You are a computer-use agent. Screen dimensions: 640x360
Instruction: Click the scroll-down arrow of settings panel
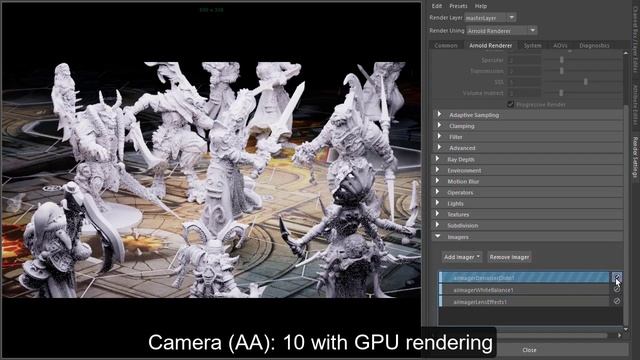point(626,329)
